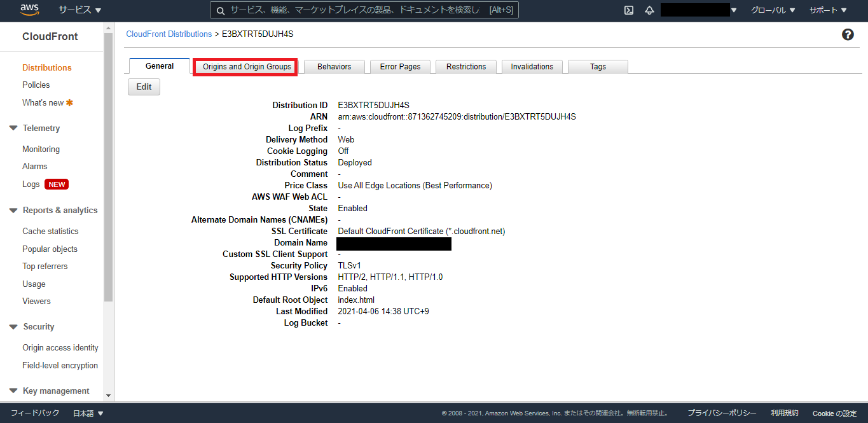
Task: Open the 日本語 language selector
Action: 88,413
